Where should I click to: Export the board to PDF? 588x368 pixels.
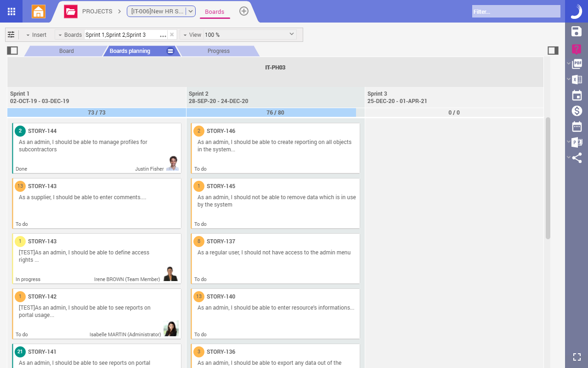577,64
